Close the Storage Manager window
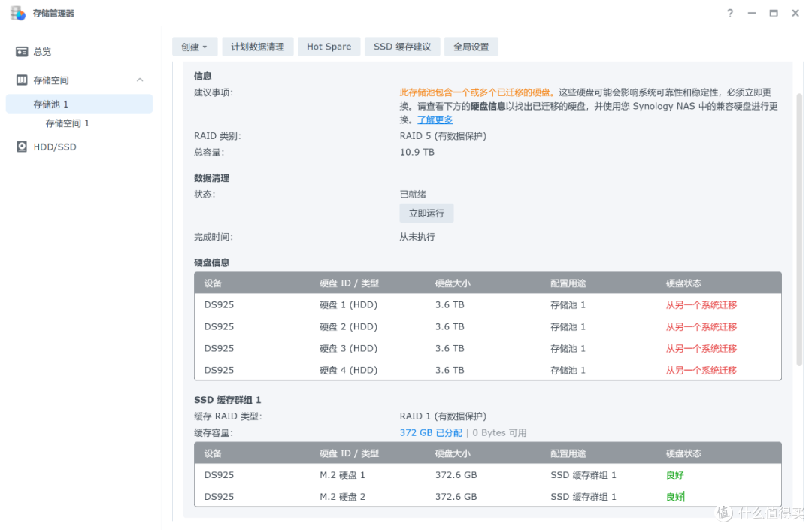Image resolution: width=812 pixels, height=530 pixels. coord(795,13)
